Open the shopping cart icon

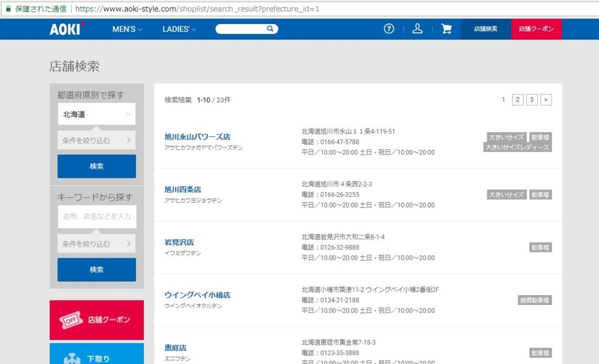(446, 29)
